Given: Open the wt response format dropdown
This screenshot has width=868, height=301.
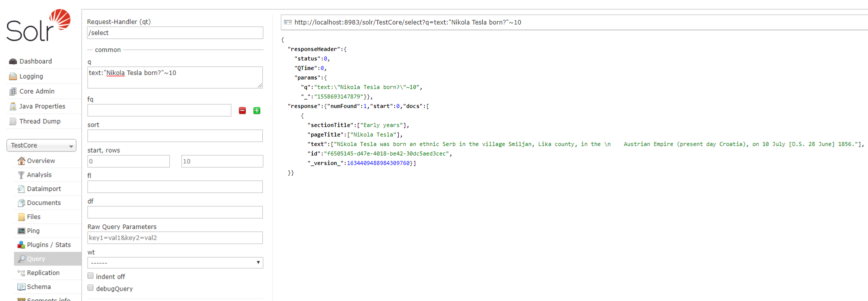Looking at the screenshot, I should tap(175, 262).
